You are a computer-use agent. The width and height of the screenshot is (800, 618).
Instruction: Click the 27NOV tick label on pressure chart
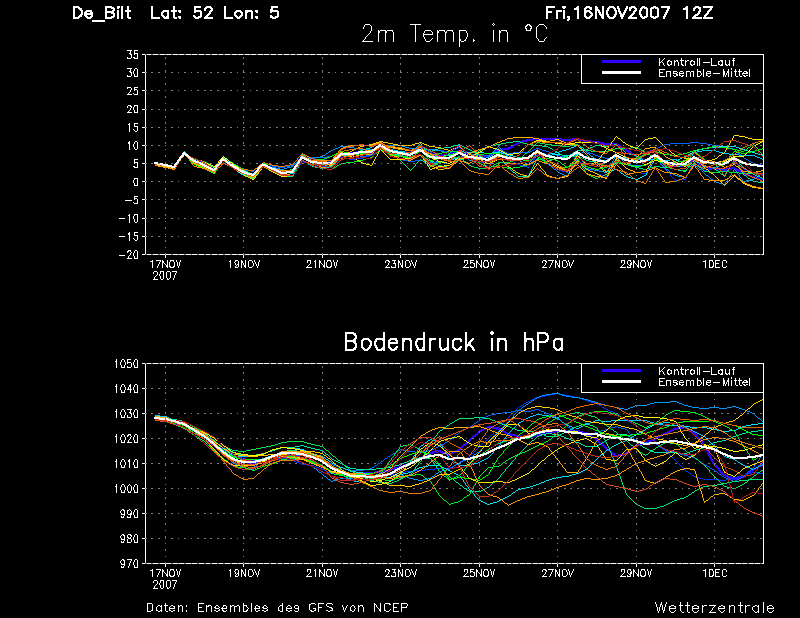coord(558,573)
